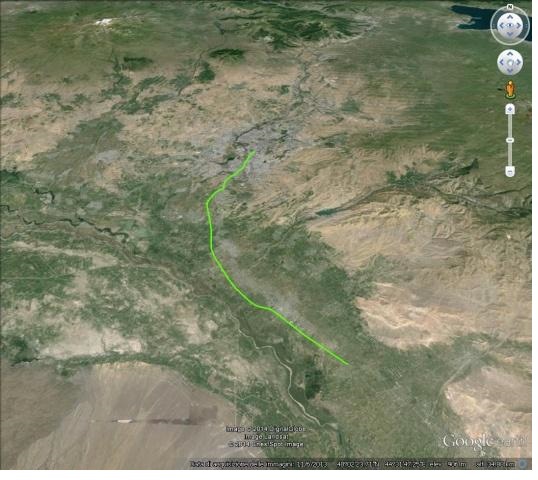Pan west with Move joystick left arrow
This screenshot has width=538, height=480.
[x=502, y=62]
